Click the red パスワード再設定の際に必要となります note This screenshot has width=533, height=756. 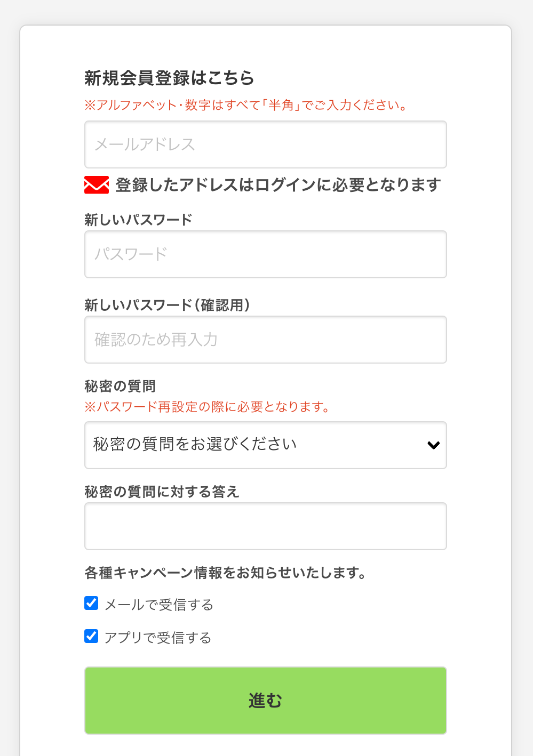click(x=207, y=407)
